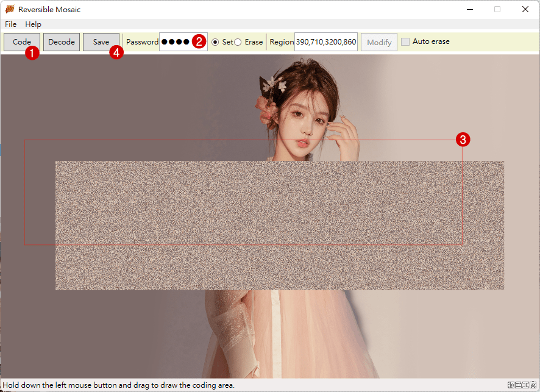The height and width of the screenshot is (392, 540).
Task: Focus the Password input field
Action: coord(176,42)
